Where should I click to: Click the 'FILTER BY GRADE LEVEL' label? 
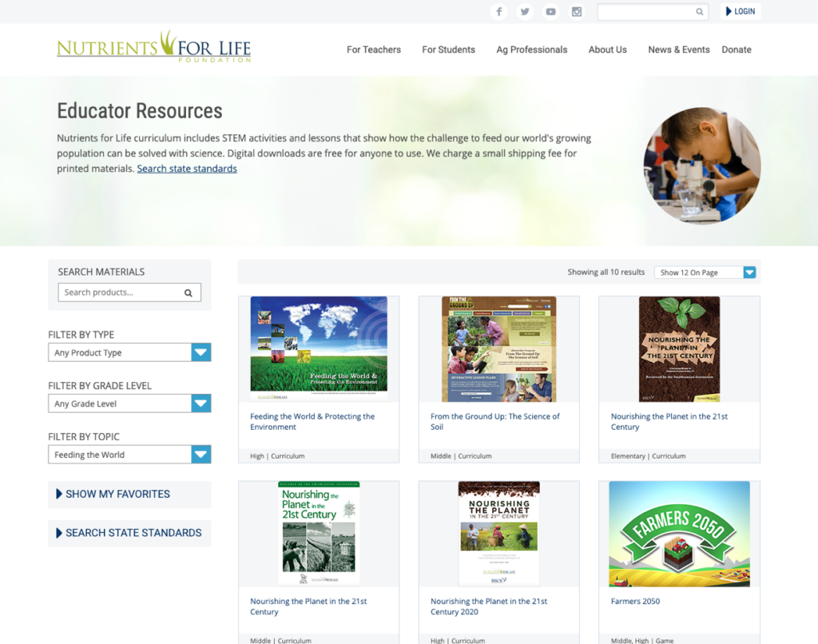[100, 386]
